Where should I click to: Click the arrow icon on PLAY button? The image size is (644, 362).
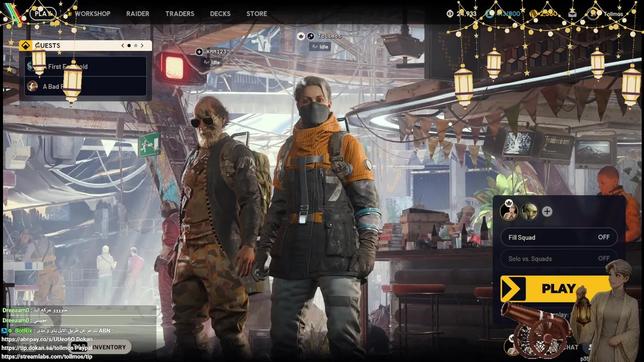click(x=513, y=289)
